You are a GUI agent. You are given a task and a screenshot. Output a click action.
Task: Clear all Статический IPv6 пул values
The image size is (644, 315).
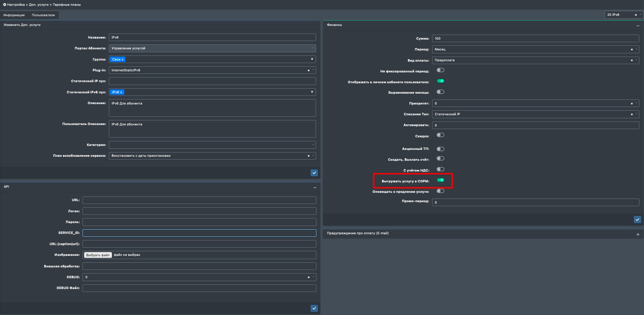pos(312,92)
